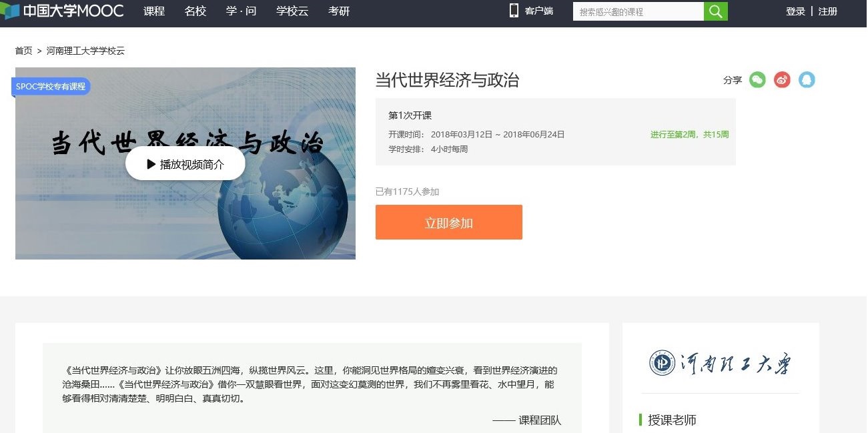868x433 pixels.
Task: Go to the 学·问 section
Action: (241, 11)
